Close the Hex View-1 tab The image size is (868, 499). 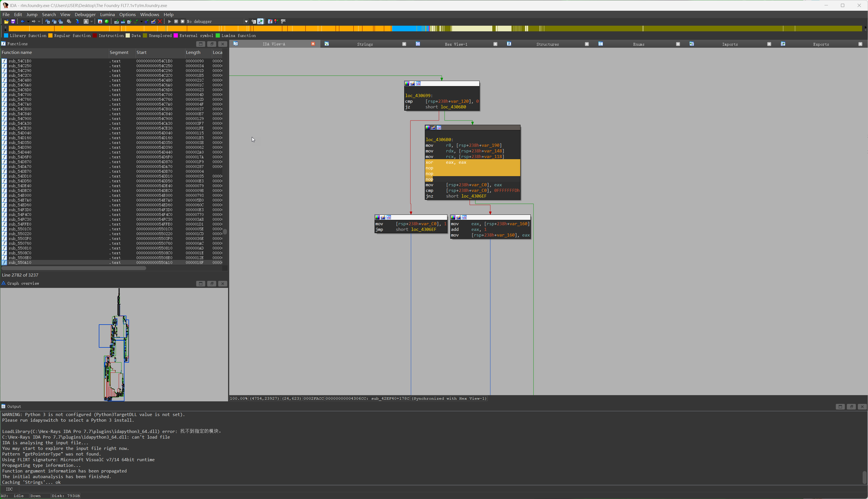click(x=495, y=44)
